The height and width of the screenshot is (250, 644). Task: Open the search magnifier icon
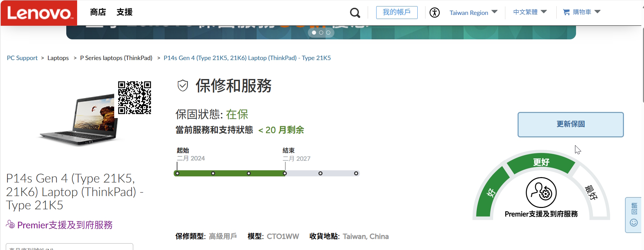coord(355,13)
